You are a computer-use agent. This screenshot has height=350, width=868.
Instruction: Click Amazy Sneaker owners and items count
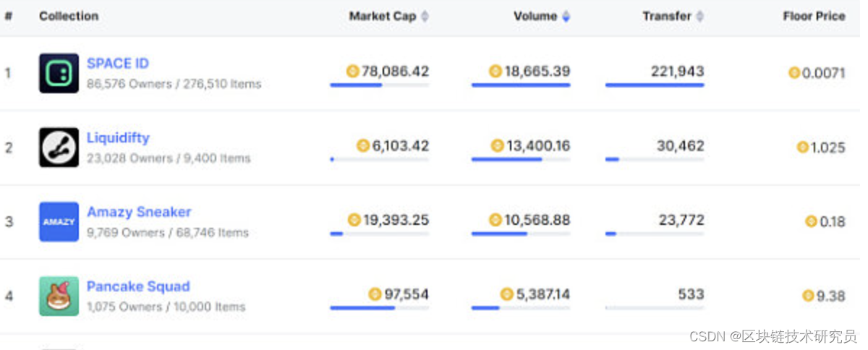[168, 233]
